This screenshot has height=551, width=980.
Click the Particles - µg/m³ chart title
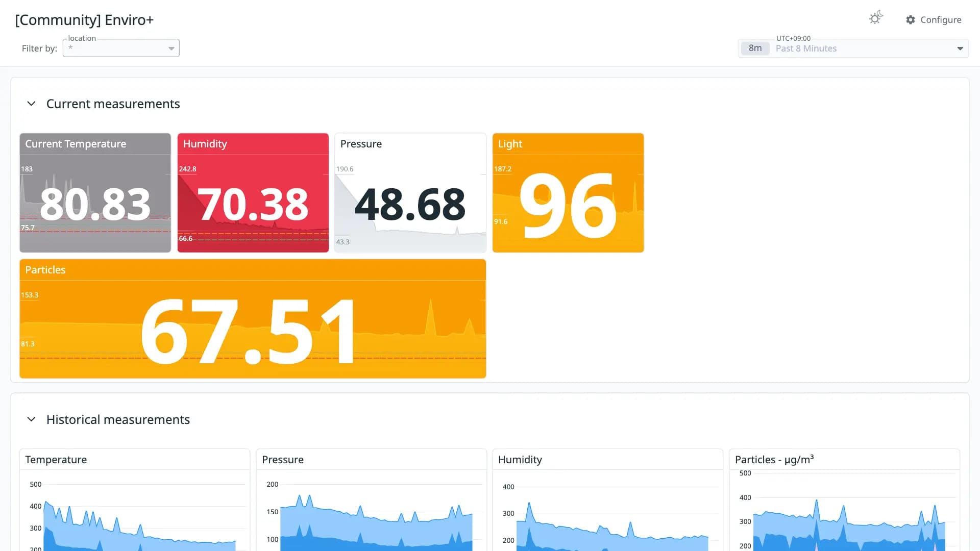pos(774,459)
